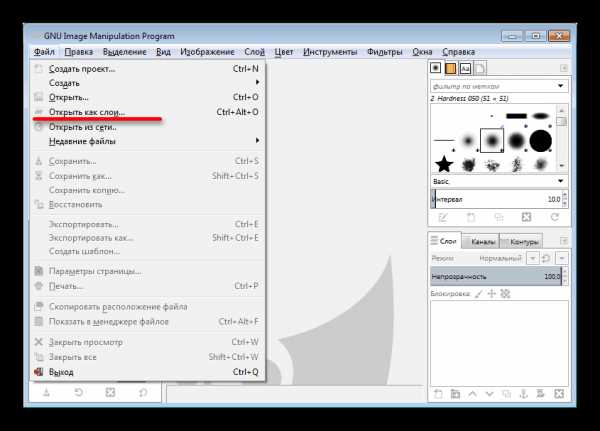The image size is (600, 431).
Task: Click the refresh brushes icon
Action: (554, 217)
